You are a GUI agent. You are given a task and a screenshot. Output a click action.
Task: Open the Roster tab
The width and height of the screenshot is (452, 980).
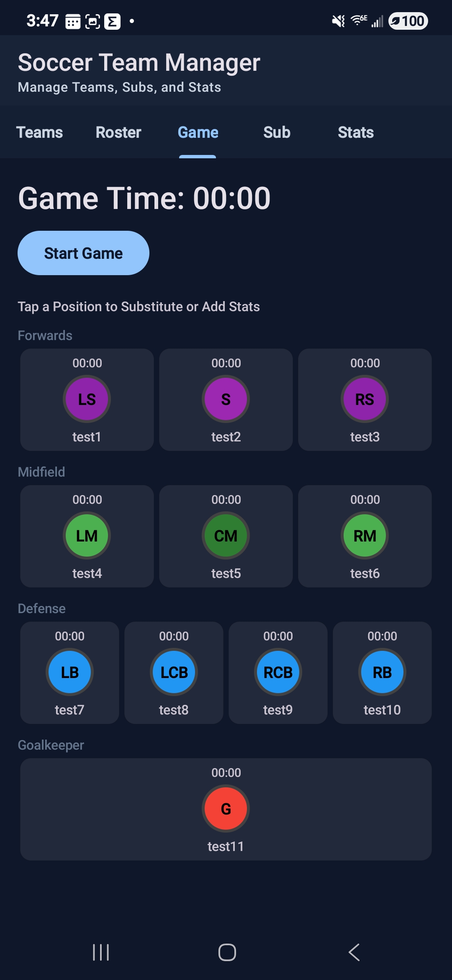coord(118,132)
